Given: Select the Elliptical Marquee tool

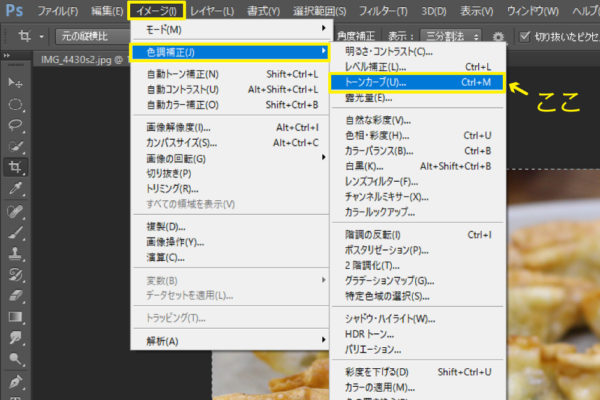Looking at the screenshot, I should tap(16, 104).
